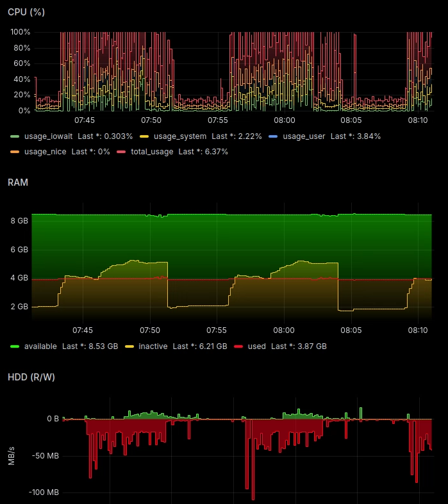The height and width of the screenshot is (504, 448).
Task: Open the HDD (R/W) panel title menu
Action: click(x=31, y=377)
